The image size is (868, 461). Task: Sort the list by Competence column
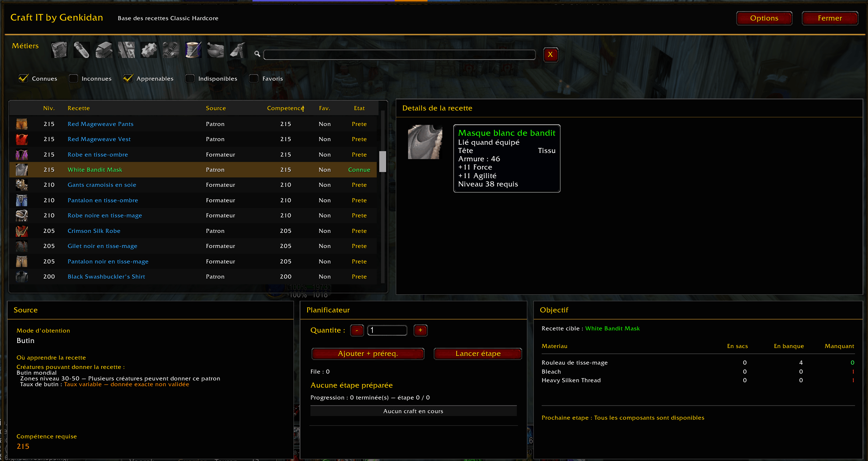coord(286,108)
